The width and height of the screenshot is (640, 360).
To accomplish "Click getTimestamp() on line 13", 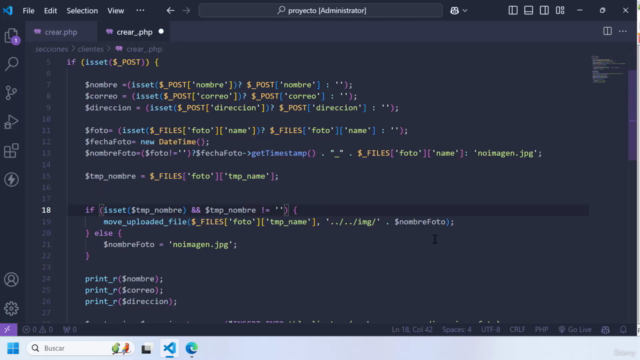I will click(x=284, y=153).
